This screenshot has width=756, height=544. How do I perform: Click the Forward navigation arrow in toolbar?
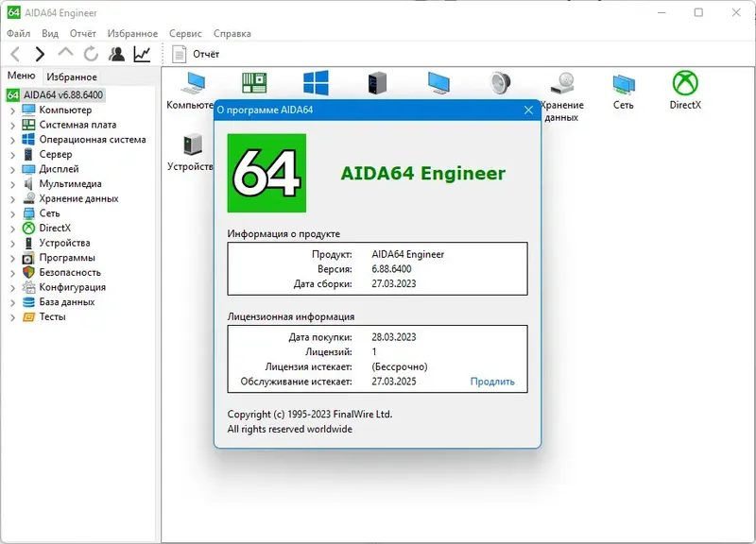pos(40,54)
